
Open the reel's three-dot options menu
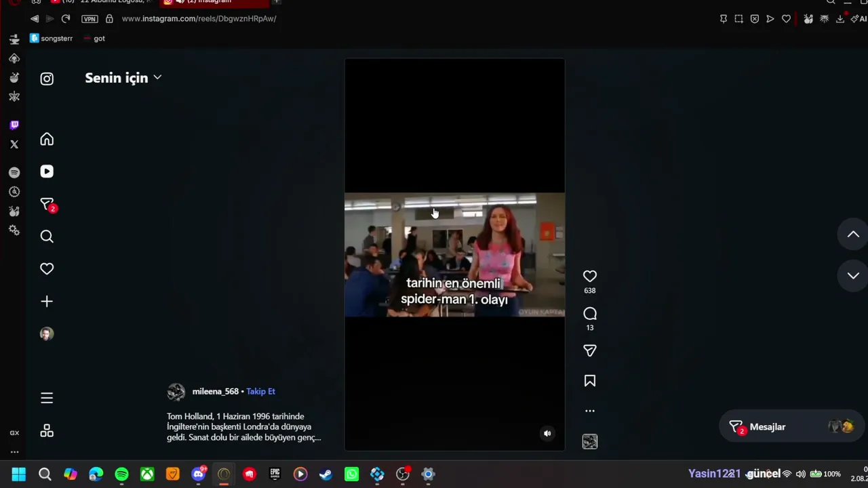tap(590, 411)
